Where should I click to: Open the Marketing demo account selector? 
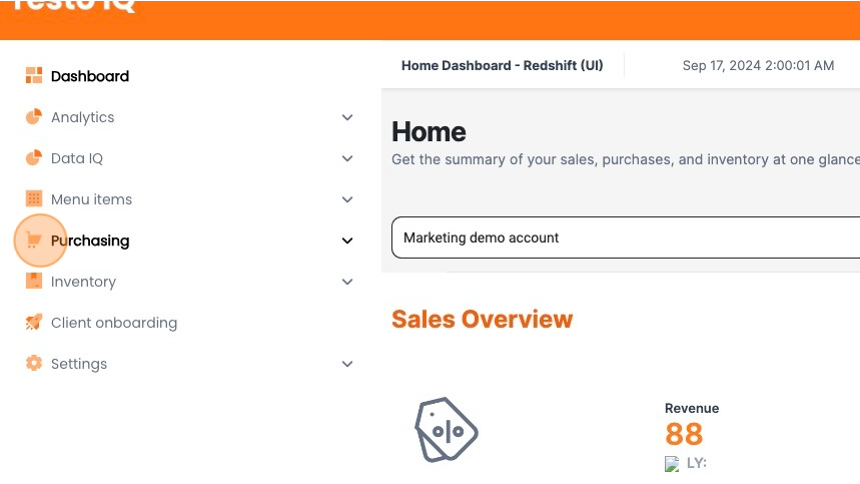click(625, 237)
